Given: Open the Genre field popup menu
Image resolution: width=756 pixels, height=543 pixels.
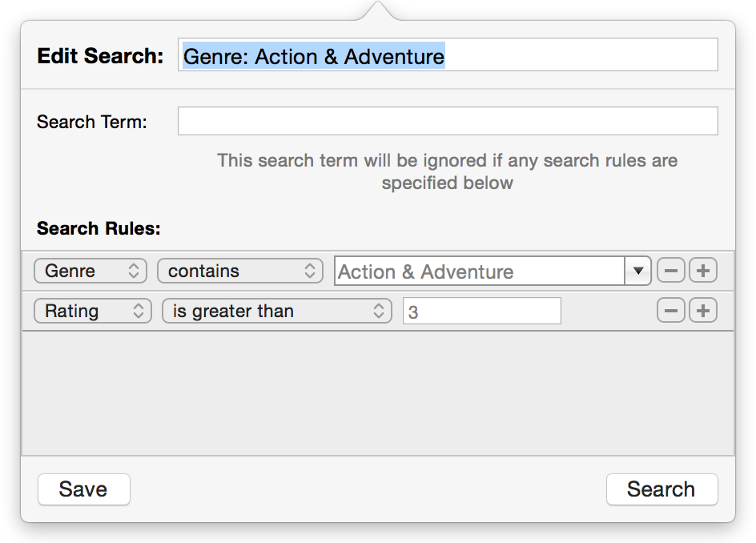Looking at the screenshot, I should [90, 271].
